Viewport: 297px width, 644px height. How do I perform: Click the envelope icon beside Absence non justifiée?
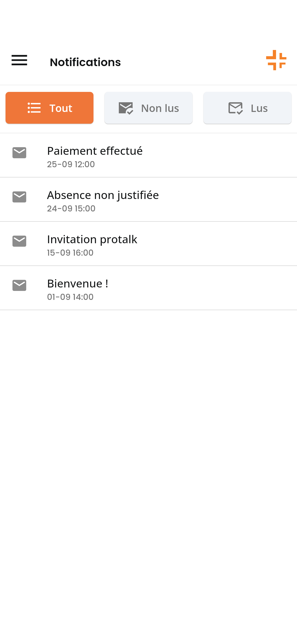(19, 197)
